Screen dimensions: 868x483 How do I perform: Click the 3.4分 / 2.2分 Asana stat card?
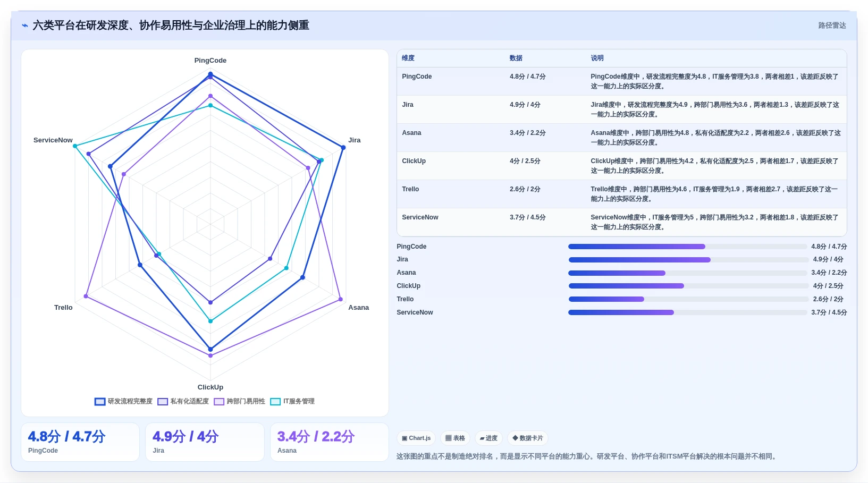[x=330, y=442]
